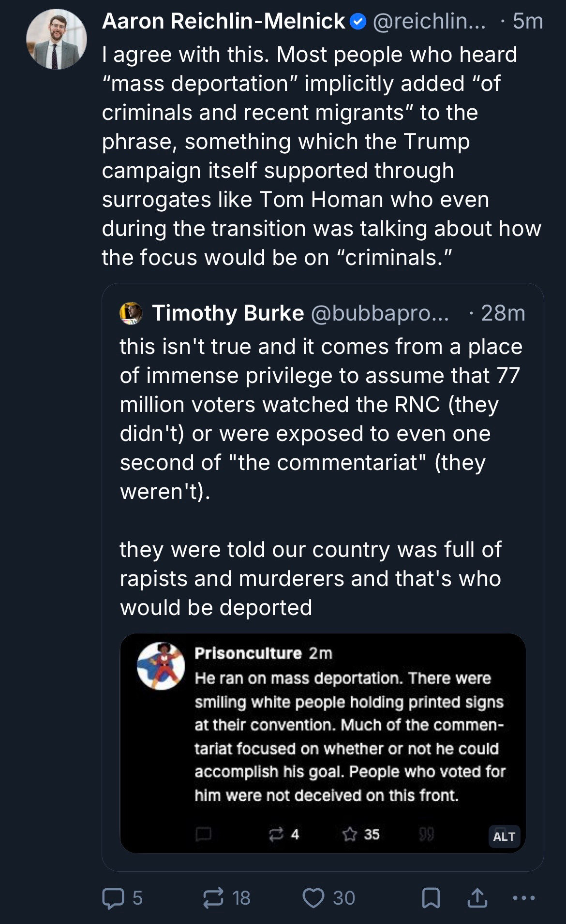This screenshot has height=924, width=566.
Task: Click repost icon inside Prisonculture screenshot
Action: click(276, 834)
